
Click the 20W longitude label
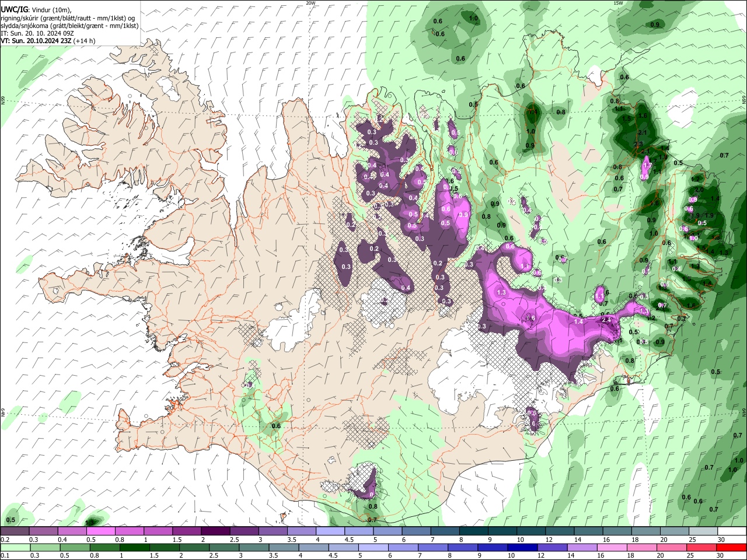pyautogui.click(x=310, y=3)
